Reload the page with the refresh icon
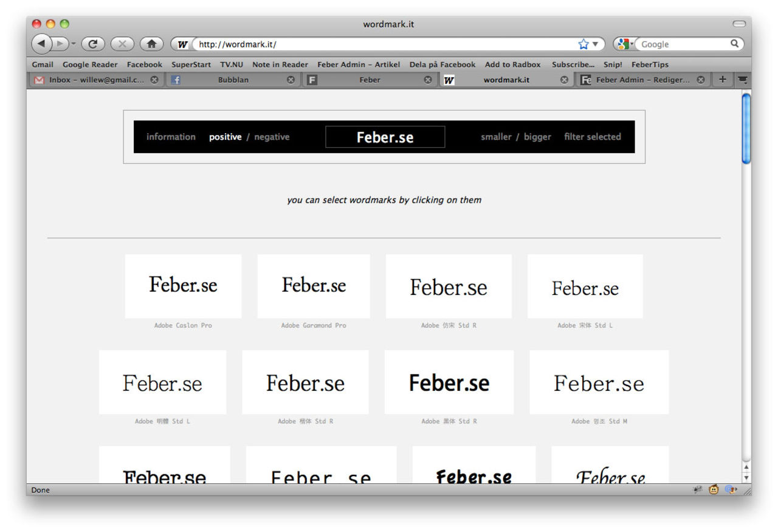This screenshot has width=778, height=532. click(93, 44)
